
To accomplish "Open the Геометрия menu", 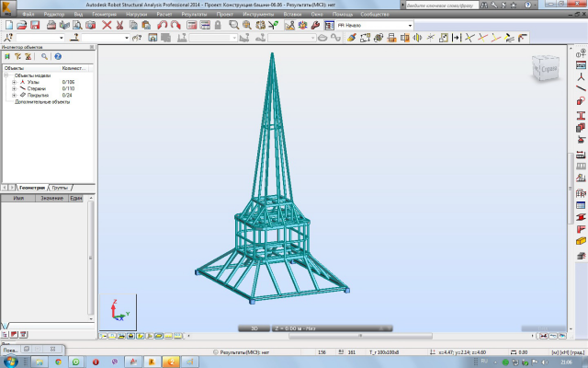I will [105, 15].
